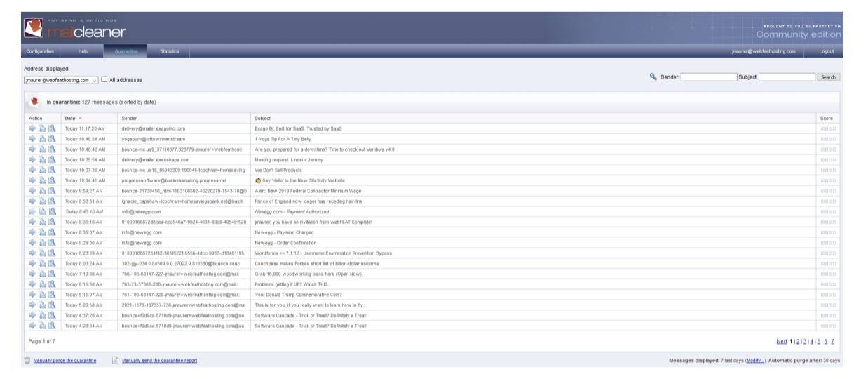Click 'Manually purge the quarantine' link

click(65, 361)
